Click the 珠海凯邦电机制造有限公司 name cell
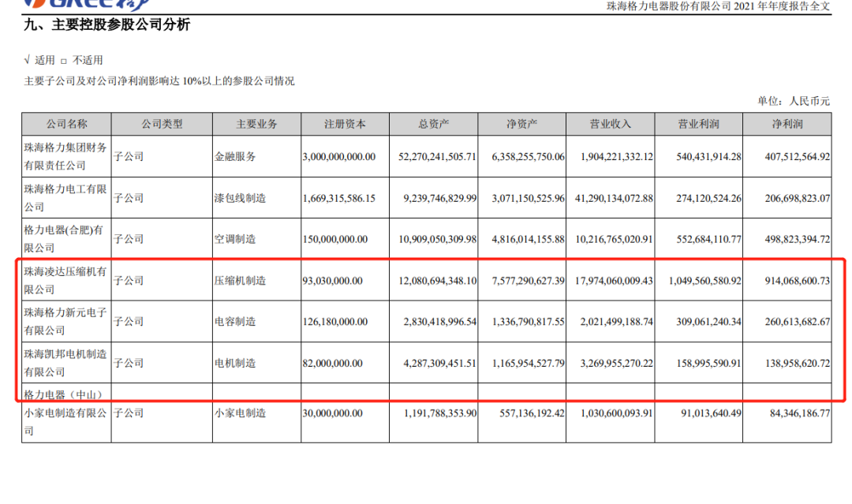The height and width of the screenshot is (504, 852). (65, 363)
